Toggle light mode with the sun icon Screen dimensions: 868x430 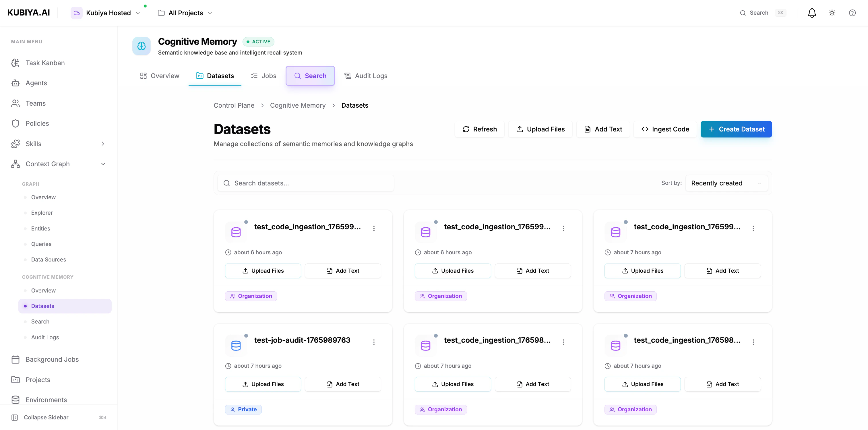(x=832, y=12)
